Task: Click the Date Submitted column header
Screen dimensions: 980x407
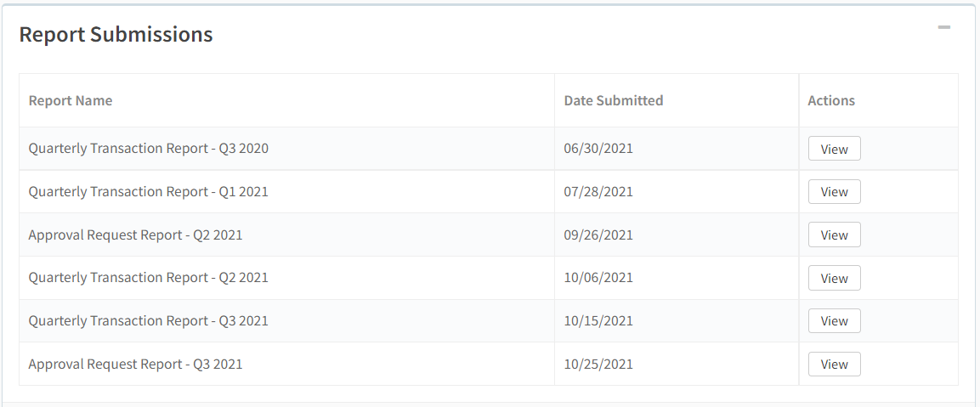Action: pos(613,100)
